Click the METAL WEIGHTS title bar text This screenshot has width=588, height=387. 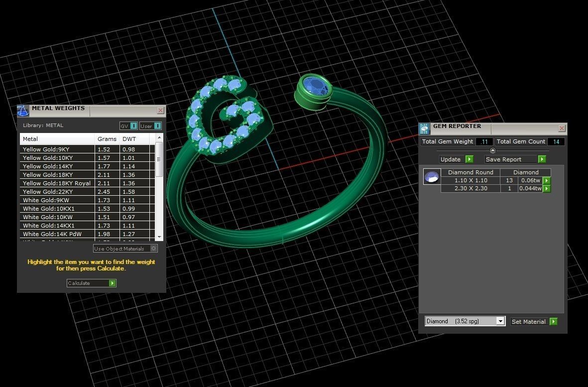tap(58, 108)
